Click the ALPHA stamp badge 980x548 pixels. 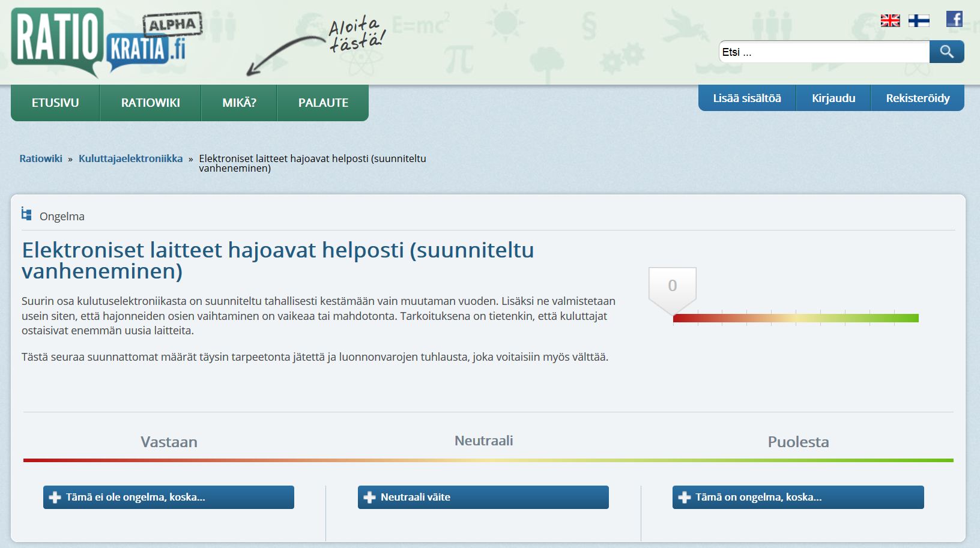pyautogui.click(x=172, y=25)
